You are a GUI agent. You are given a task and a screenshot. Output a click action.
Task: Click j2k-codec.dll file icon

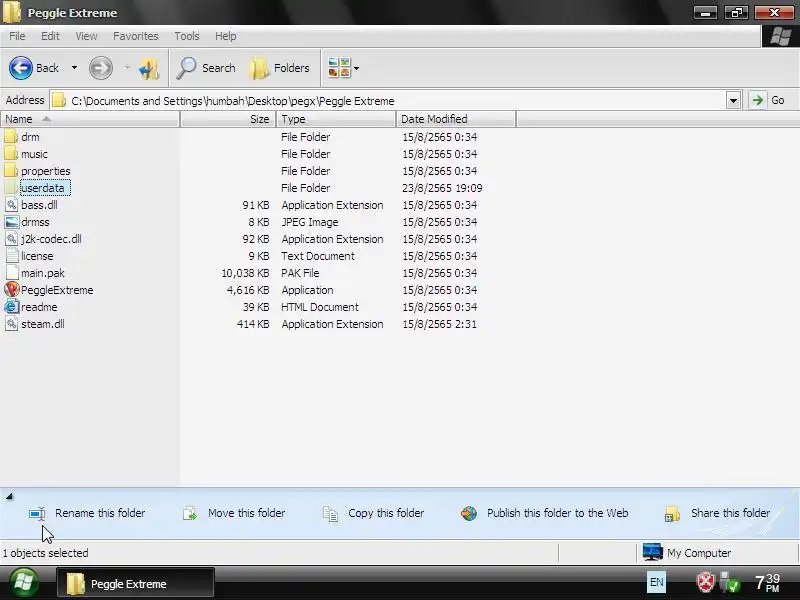tap(11, 238)
